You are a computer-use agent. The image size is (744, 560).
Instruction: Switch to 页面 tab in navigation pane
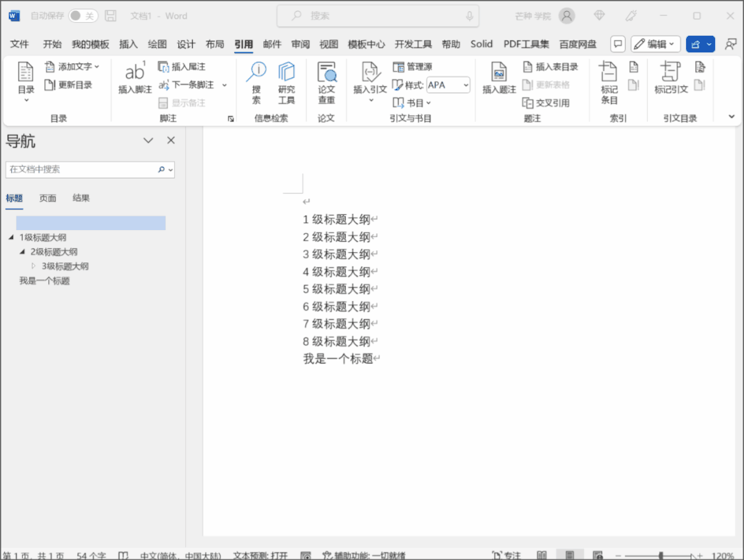coord(48,198)
